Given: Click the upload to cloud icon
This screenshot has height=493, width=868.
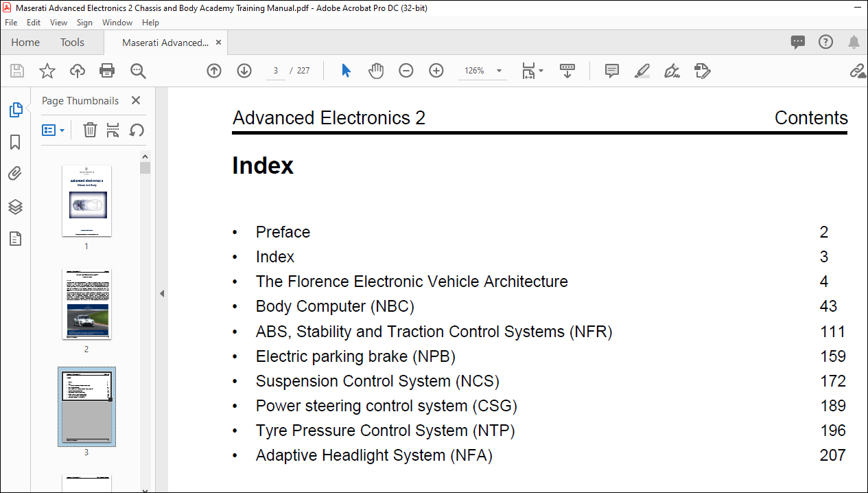Looking at the screenshot, I should [78, 71].
